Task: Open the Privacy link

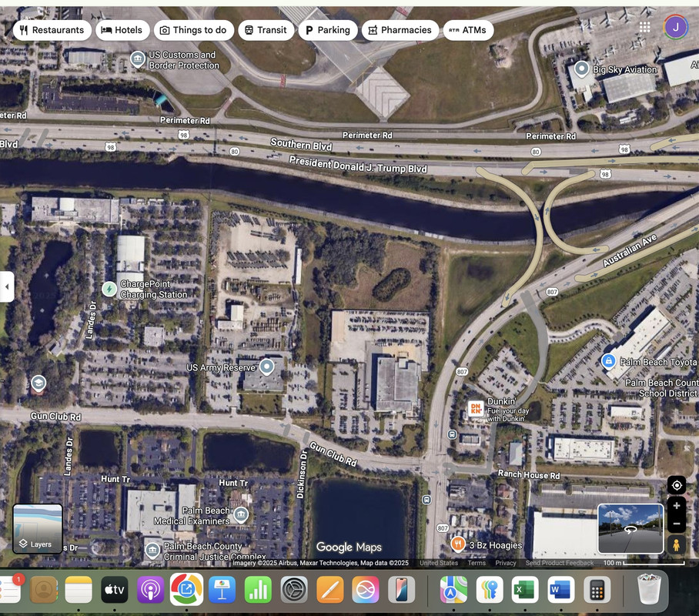Action: pos(506,563)
